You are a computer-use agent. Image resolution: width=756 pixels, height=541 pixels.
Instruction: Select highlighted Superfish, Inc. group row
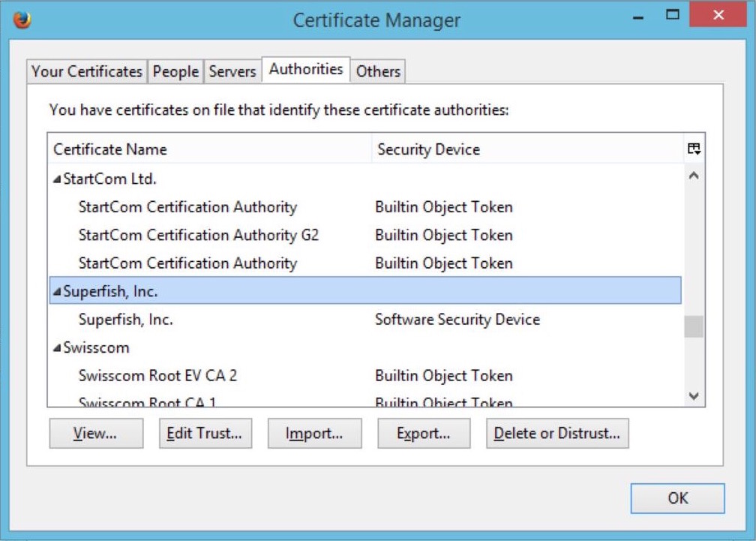click(365, 290)
